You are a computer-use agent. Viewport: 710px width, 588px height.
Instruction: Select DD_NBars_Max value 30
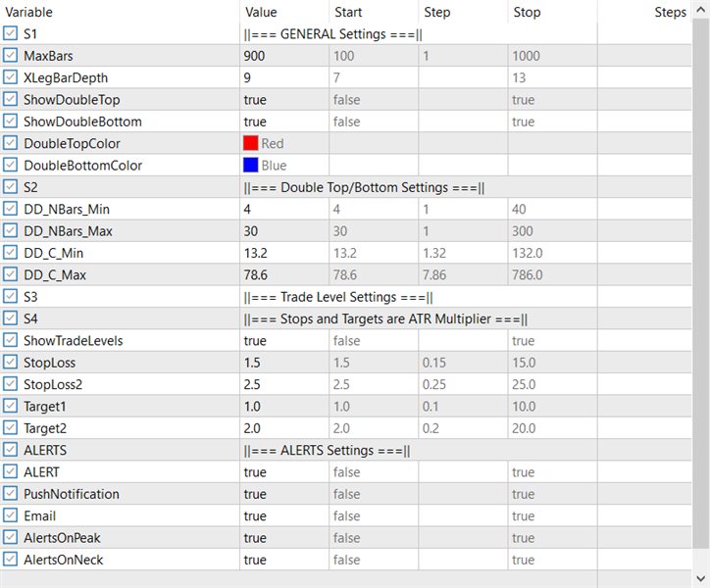(251, 231)
